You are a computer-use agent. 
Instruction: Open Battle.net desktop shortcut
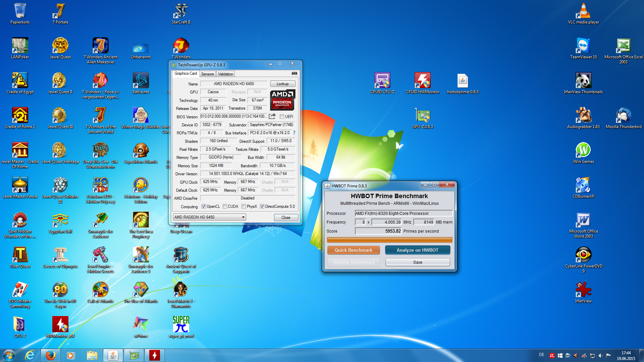coord(141,83)
